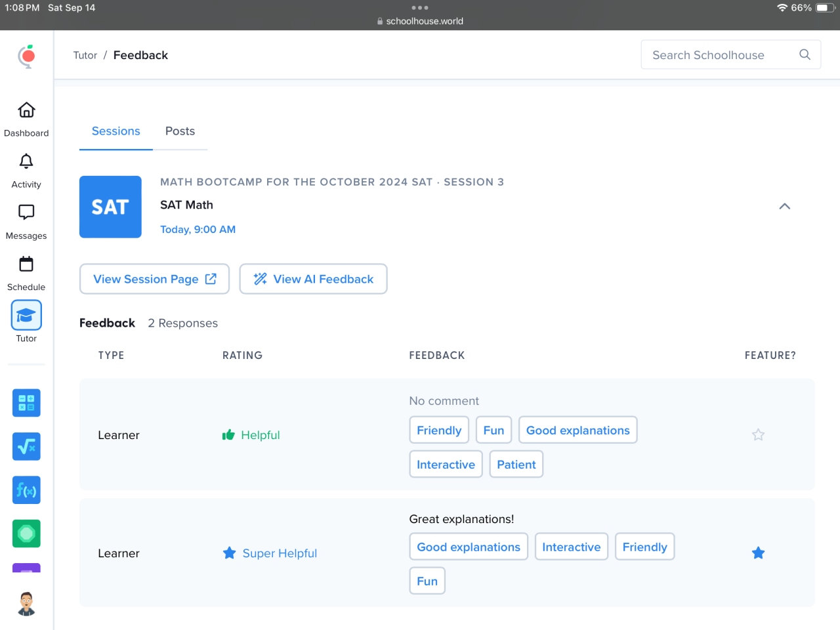Click Friendly tag in the Super Helpful row
The height and width of the screenshot is (630, 840).
point(645,547)
